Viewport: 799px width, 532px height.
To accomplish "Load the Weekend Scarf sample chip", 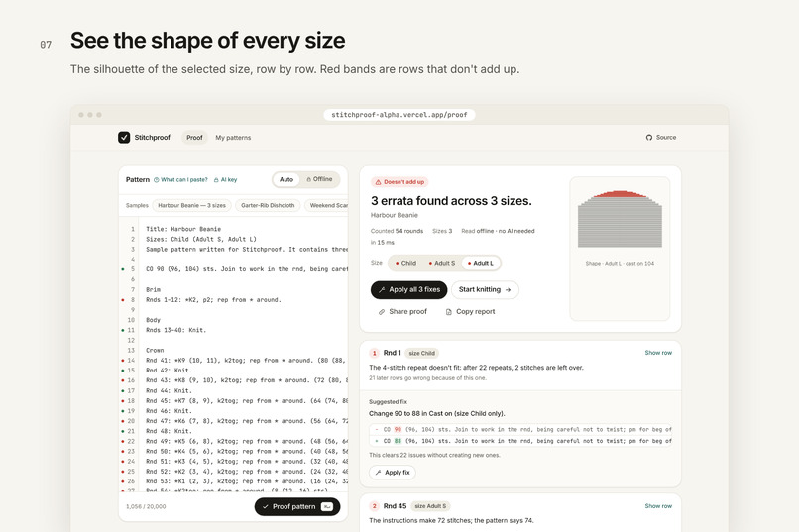I will (327, 206).
